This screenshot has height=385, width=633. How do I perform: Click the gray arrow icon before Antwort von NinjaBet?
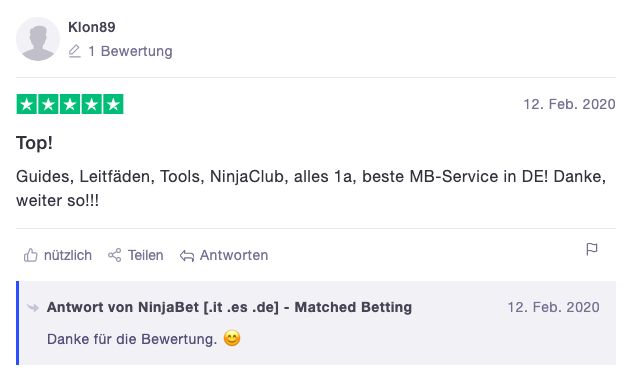click(x=33, y=308)
